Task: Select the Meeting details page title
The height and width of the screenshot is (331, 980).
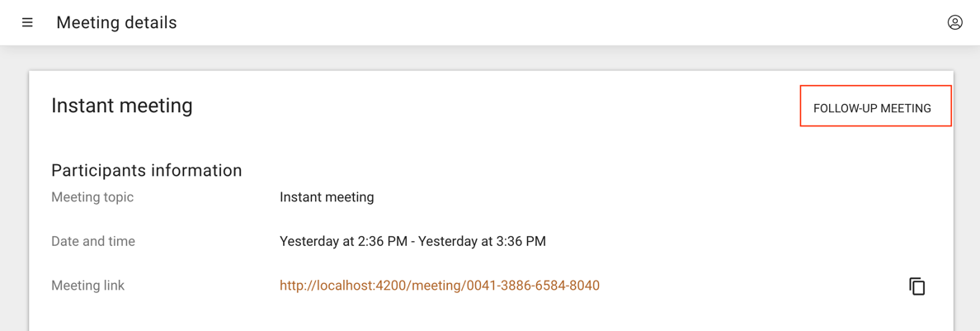Action: coord(116,22)
